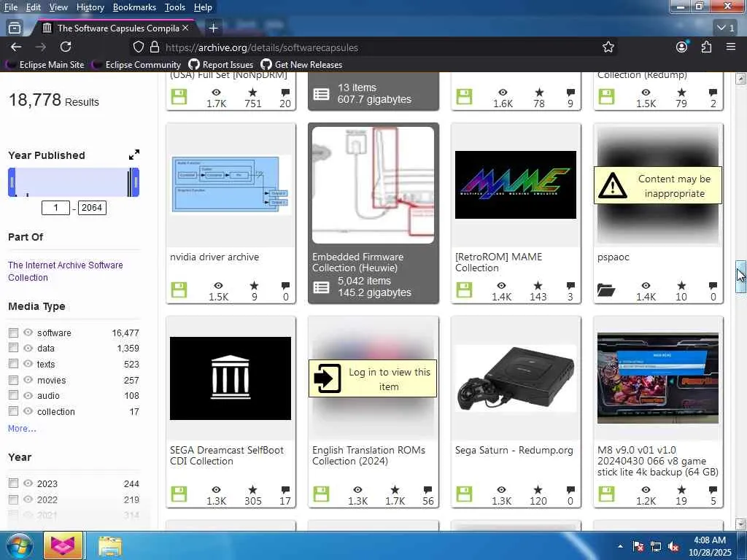Open Report Issues bookmark
Viewport: 747px width, 560px height.
point(221,64)
